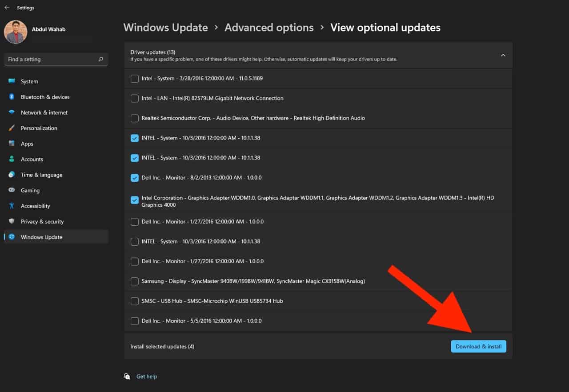The image size is (569, 392).
Task: Select the Gaming controller icon
Action: [x=12, y=190]
